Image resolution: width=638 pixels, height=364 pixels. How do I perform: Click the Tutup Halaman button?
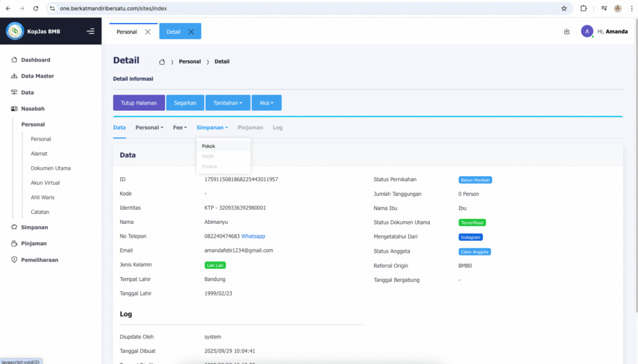point(139,103)
